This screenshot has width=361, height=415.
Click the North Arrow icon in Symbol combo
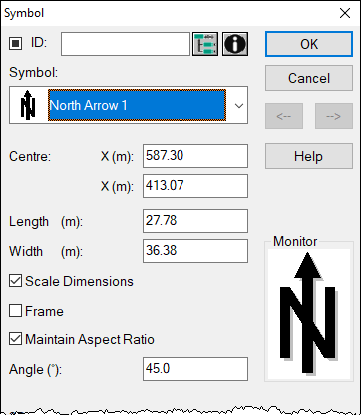[28, 105]
